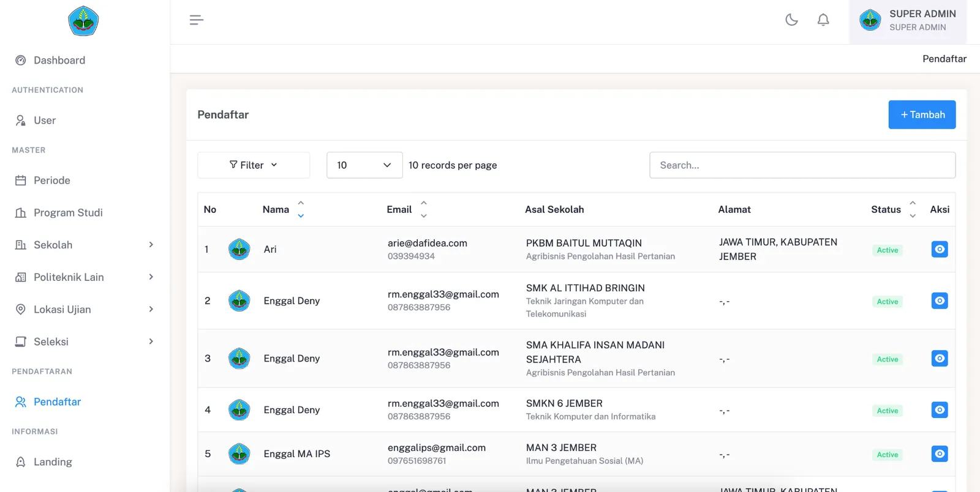Click the Tambah button
The width and height of the screenshot is (980, 492).
[x=922, y=114]
